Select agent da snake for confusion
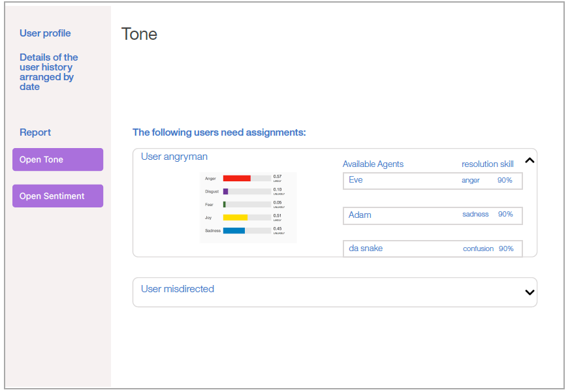The height and width of the screenshot is (392, 570). [x=433, y=249]
